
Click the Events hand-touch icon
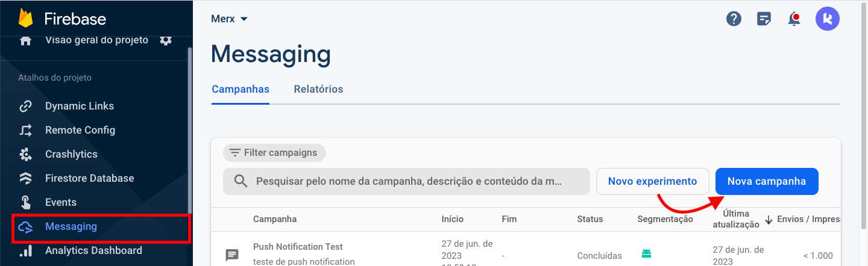(x=25, y=202)
